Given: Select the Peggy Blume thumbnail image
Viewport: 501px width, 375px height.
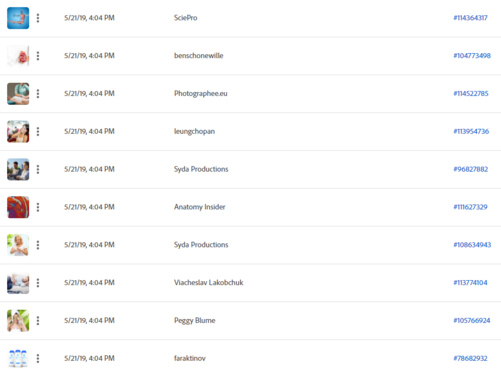Looking at the screenshot, I should click(18, 321).
